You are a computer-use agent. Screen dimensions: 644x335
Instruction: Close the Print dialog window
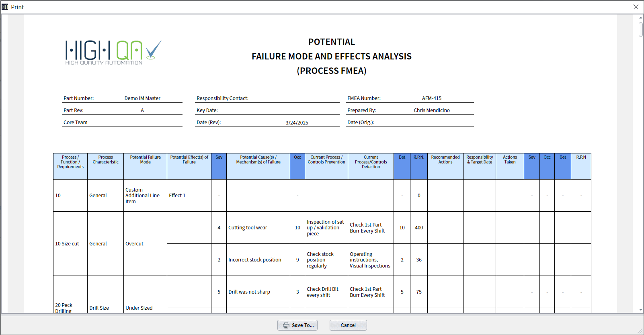coord(636,7)
